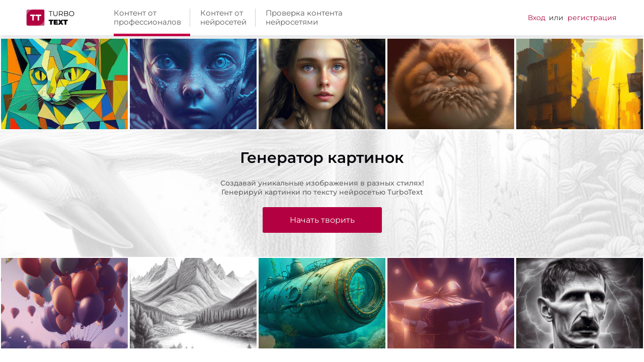Open the Контент от профессионалов tab
The width and height of the screenshot is (644, 362).
147,18
